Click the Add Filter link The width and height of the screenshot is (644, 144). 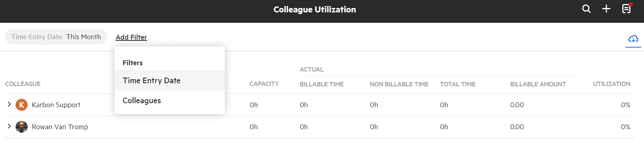131,37
